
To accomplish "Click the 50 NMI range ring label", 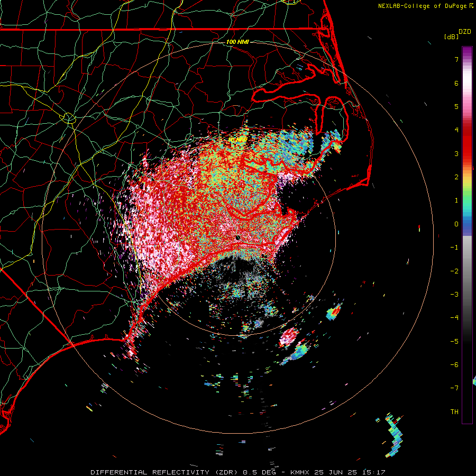I will 238,140.
